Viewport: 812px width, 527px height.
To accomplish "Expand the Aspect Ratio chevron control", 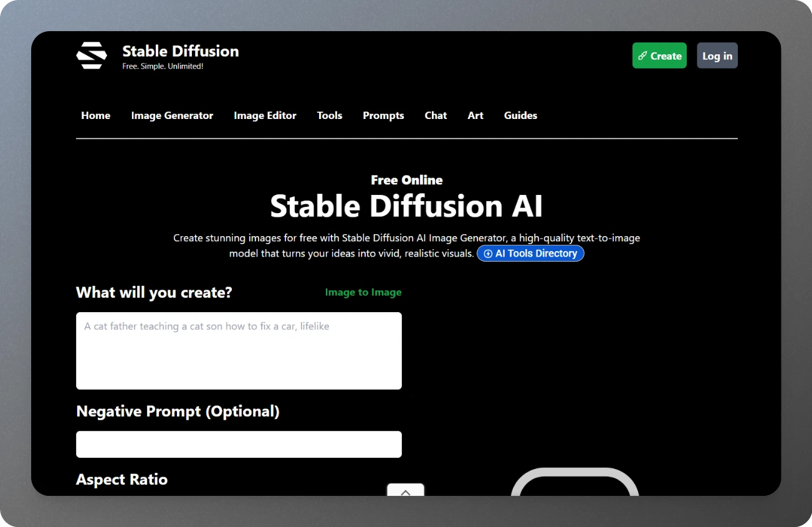I will tap(405, 491).
